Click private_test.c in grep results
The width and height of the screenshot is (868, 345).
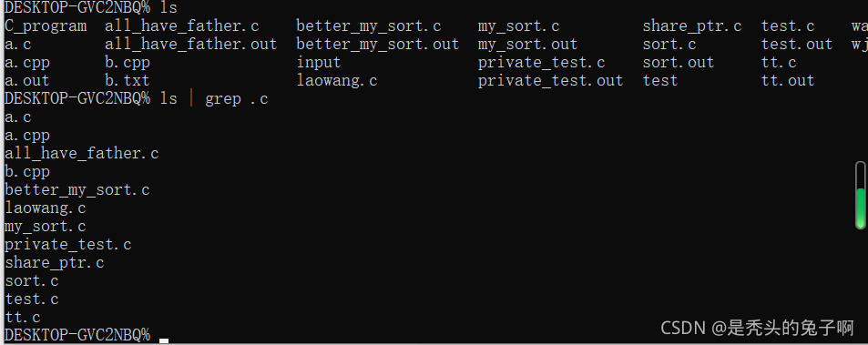click(67, 245)
